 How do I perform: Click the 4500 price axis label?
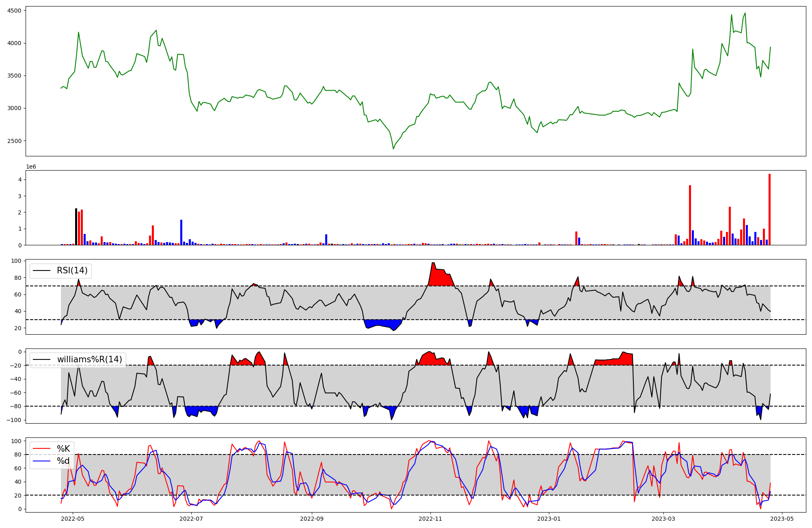[x=15, y=11]
